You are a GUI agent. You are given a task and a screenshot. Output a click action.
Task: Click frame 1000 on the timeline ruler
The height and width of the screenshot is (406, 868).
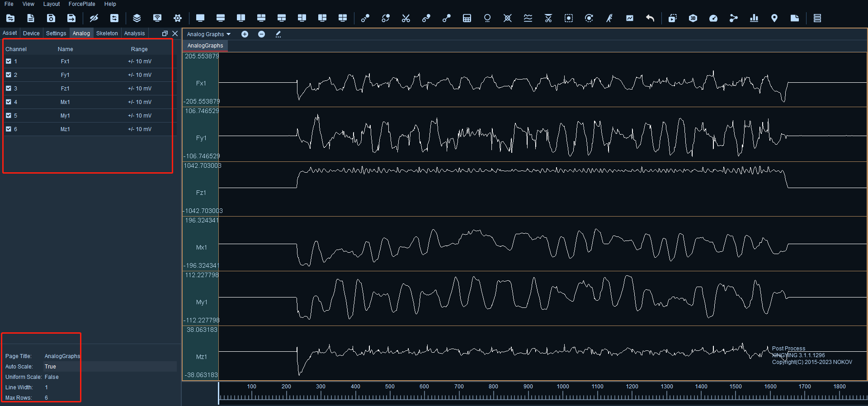coord(563,387)
